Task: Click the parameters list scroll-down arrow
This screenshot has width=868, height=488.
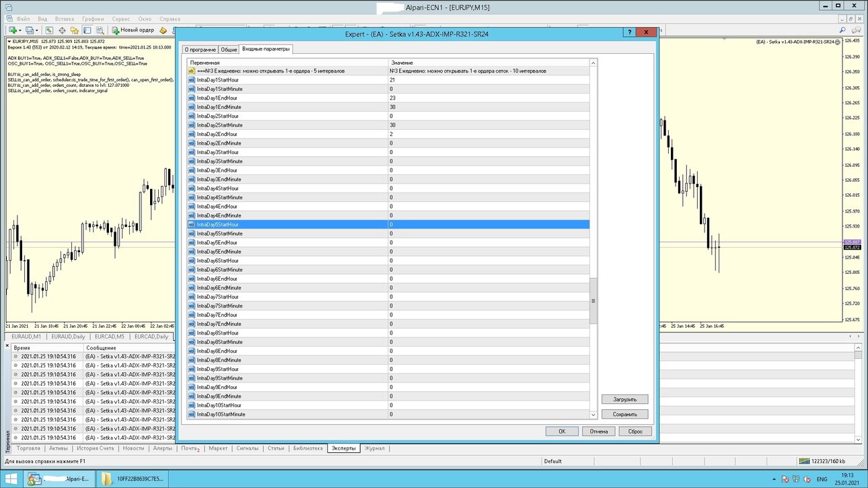Action: tap(593, 415)
